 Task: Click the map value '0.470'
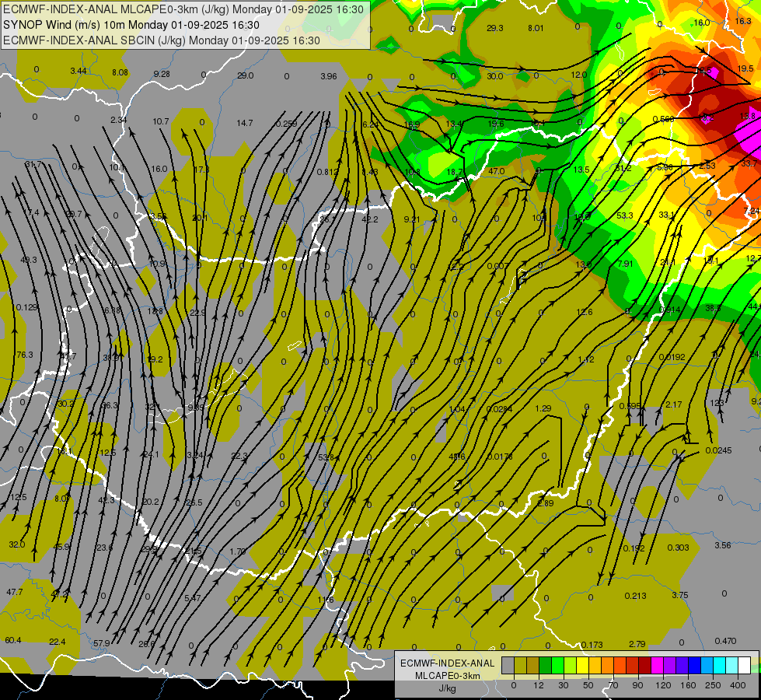click(725, 641)
